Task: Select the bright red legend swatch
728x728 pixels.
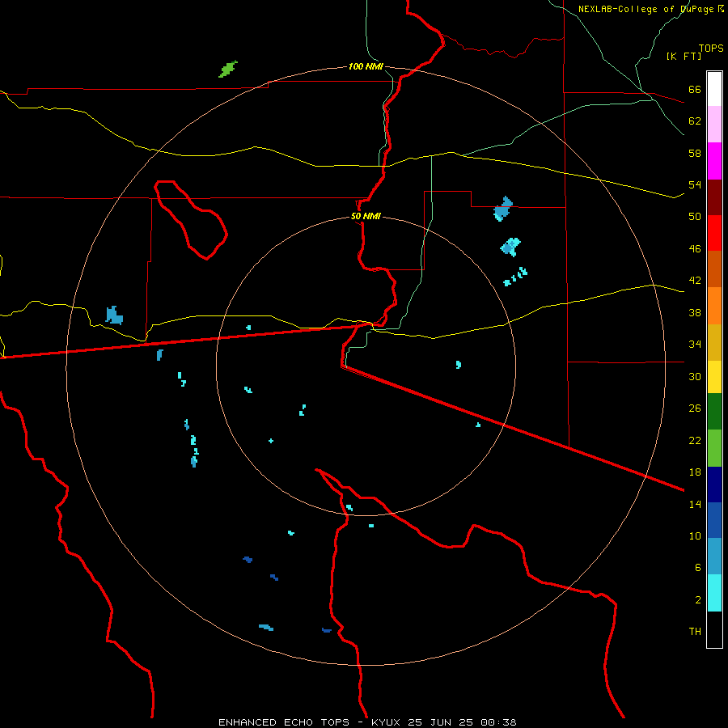Action: point(714,233)
